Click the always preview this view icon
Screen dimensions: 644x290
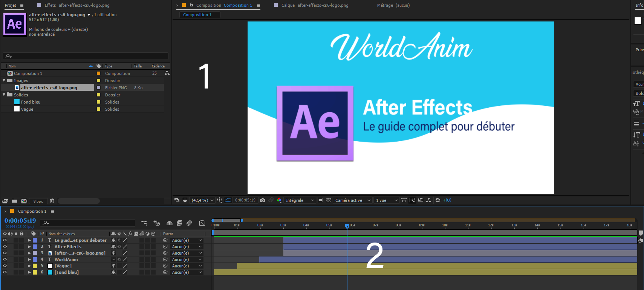pyautogui.click(x=177, y=200)
